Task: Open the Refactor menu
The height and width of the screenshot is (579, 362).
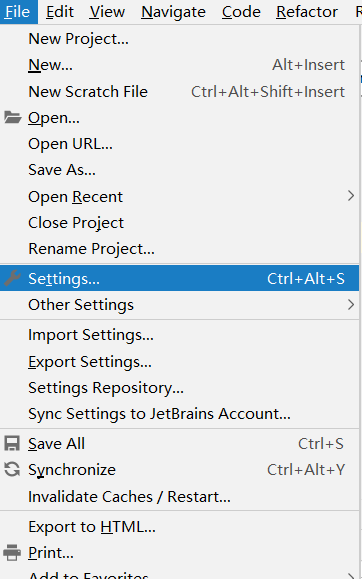Action: pos(307,12)
